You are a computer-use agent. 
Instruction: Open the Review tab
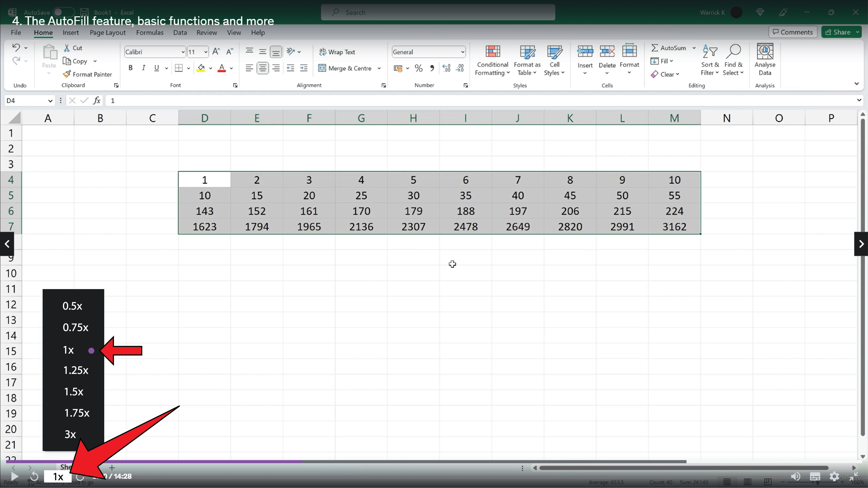point(207,32)
